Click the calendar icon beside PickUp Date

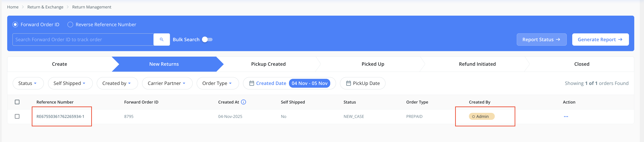[x=348, y=83]
